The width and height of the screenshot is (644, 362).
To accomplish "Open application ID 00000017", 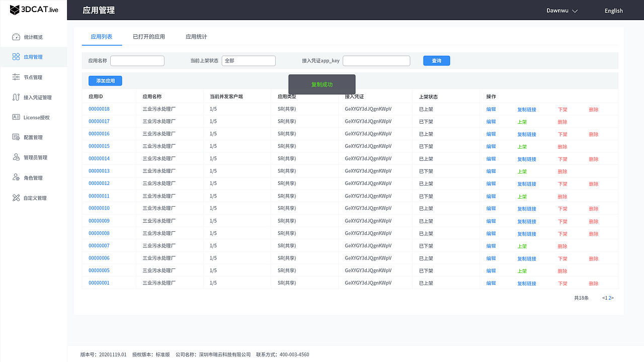I will click(99, 121).
